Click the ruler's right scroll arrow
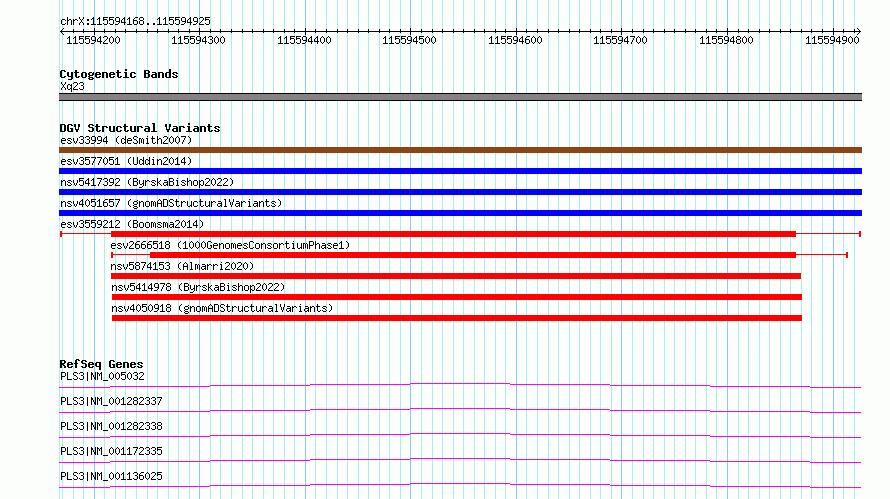 pyautogui.click(x=859, y=32)
